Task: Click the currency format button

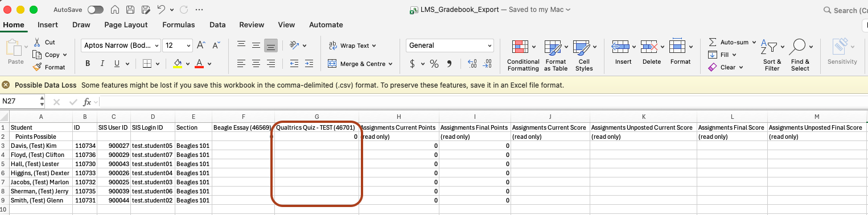Action: tap(413, 64)
